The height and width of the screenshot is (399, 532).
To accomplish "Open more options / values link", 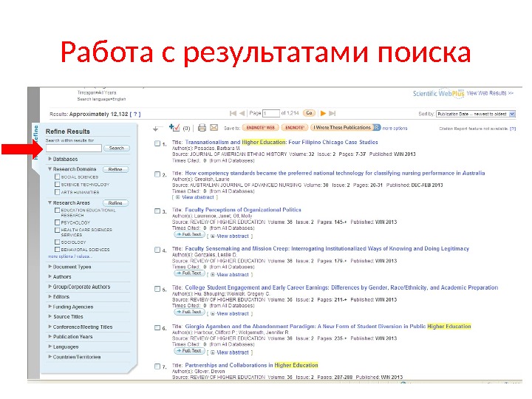I will [70, 256].
